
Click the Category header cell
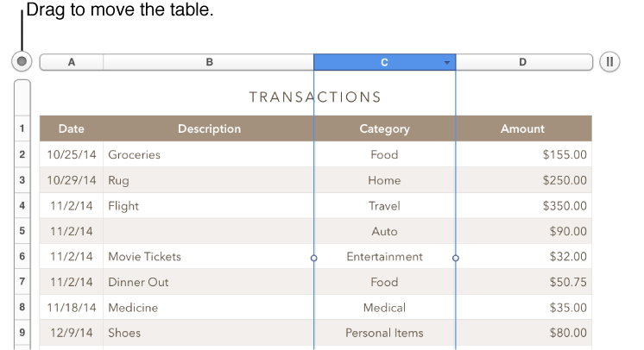click(384, 129)
